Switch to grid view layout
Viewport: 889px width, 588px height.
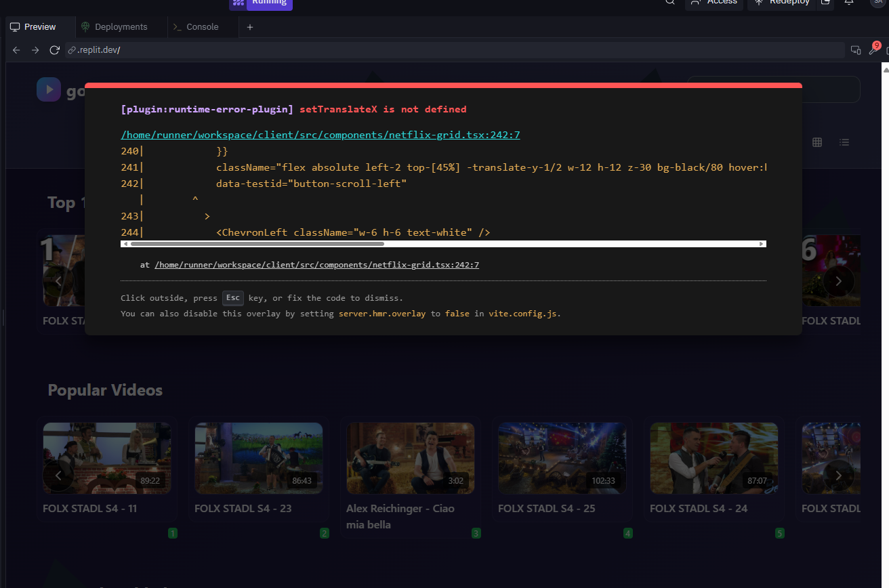point(817,142)
